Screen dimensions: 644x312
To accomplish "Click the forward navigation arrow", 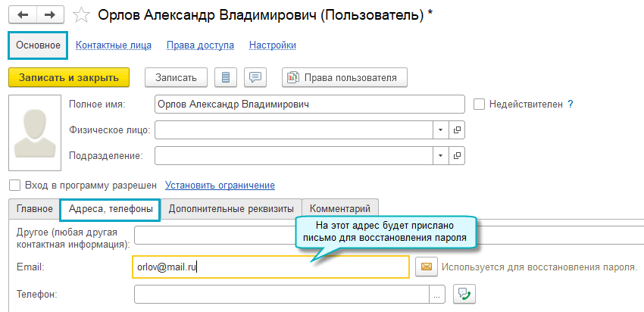I will point(50,15).
